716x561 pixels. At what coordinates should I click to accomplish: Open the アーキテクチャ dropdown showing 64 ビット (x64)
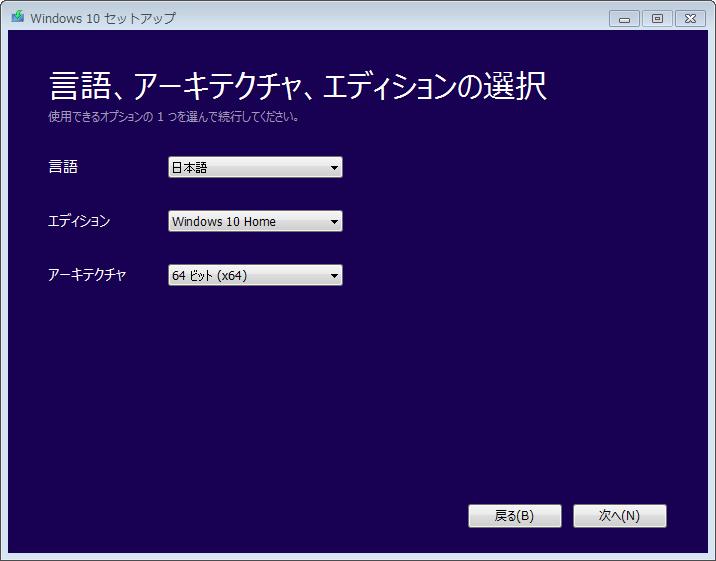pyautogui.click(x=255, y=275)
